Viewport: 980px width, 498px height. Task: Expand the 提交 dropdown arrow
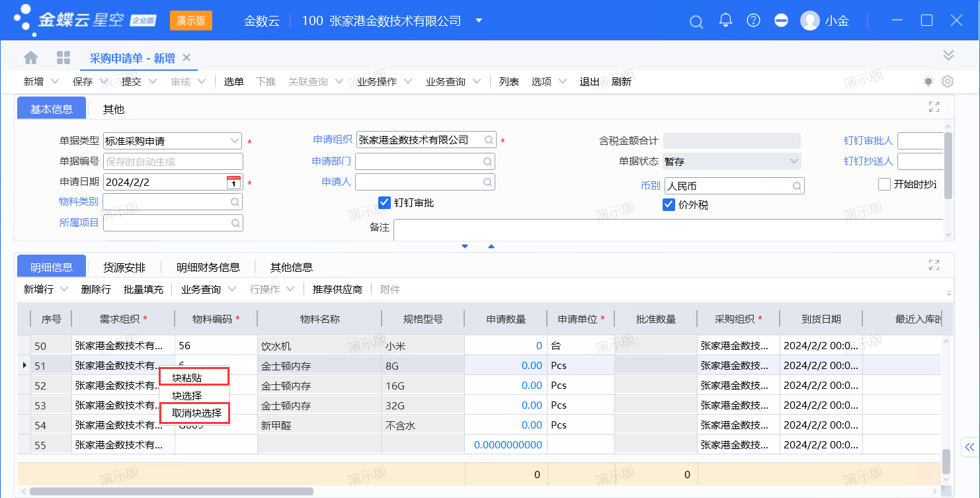[152, 81]
